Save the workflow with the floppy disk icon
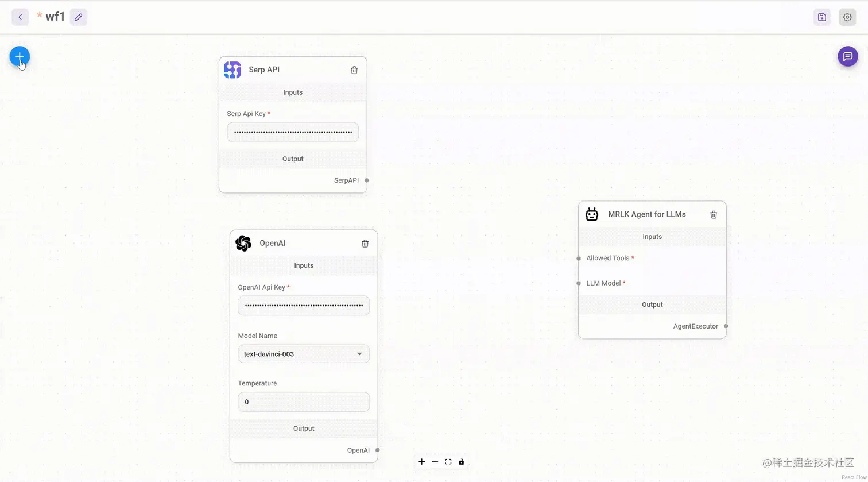This screenshot has height=482, width=868. [822, 17]
